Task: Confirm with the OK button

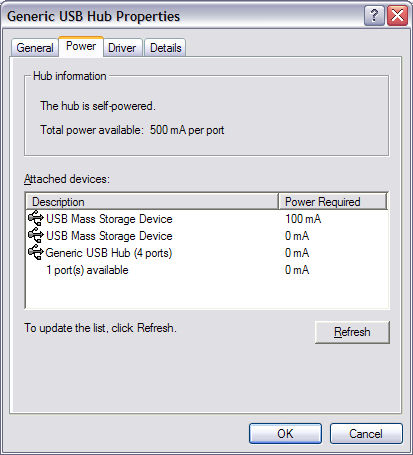Action: point(285,433)
